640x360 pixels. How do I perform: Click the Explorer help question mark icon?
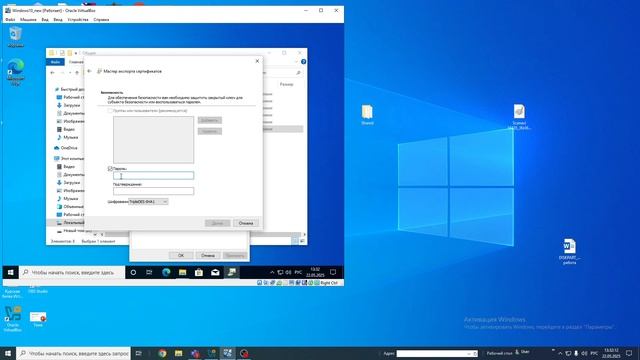[x=303, y=62]
